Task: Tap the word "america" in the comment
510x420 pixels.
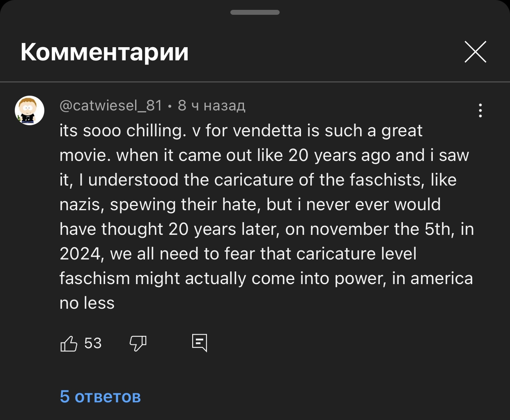Action: pyautogui.click(x=441, y=279)
